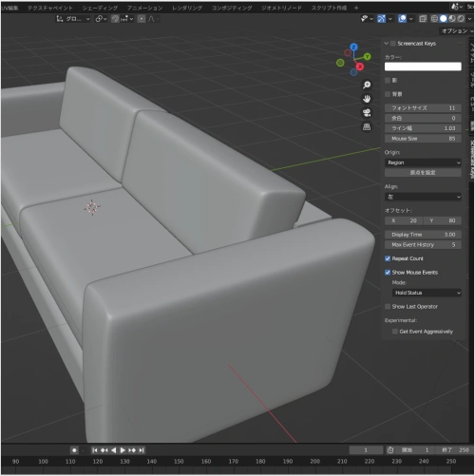The width and height of the screenshot is (475, 476).
Task: Click the Max Event History field
Action: pyautogui.click(x=423, y=245)
